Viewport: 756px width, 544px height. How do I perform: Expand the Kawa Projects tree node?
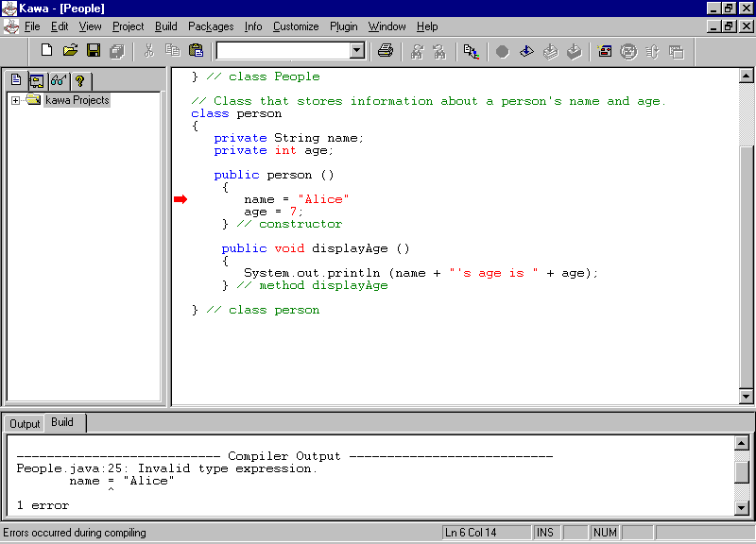coord(16,100)
